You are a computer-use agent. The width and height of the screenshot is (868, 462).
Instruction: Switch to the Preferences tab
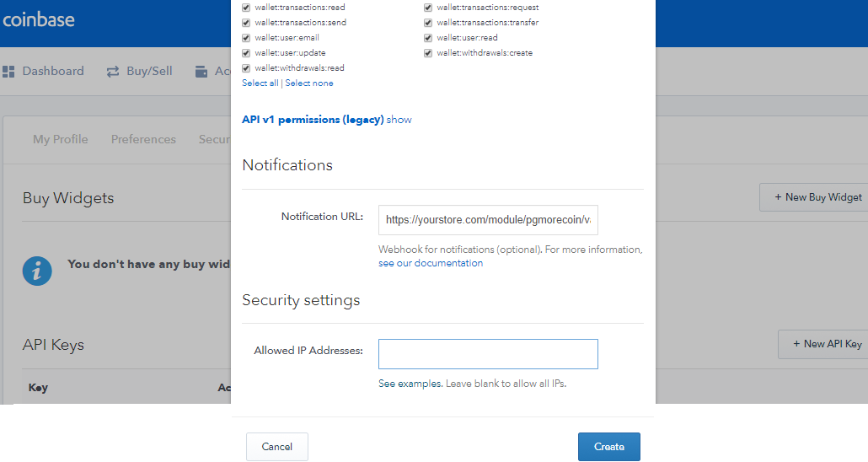pyautogui.click(x=143, y=139)
